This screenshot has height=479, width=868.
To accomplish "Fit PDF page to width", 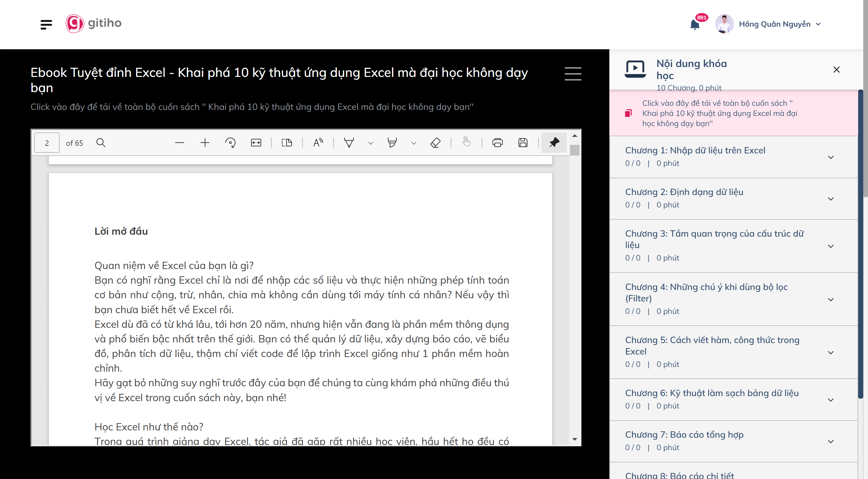I will [x=256, y=143].
